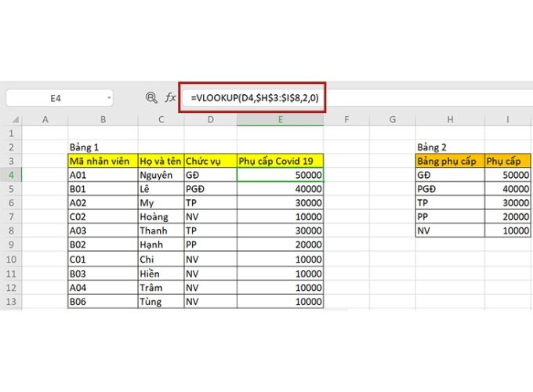
Task: Select column E header
Action: [280, 119]
